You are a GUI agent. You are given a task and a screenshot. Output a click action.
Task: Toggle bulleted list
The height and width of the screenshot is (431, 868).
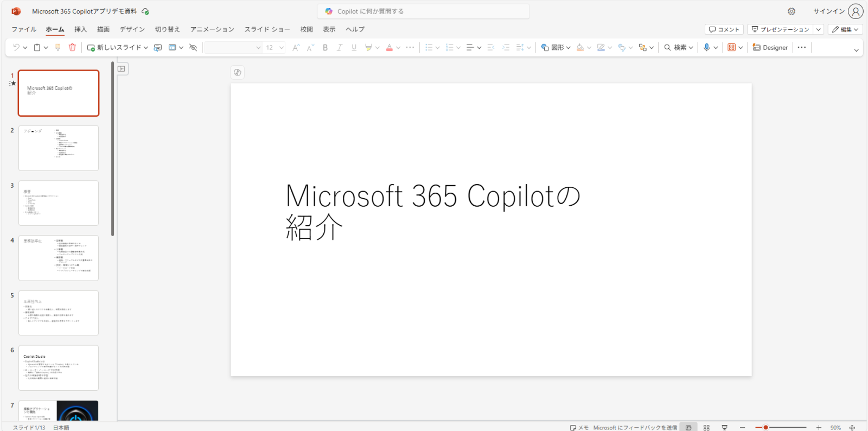(429, 48)
